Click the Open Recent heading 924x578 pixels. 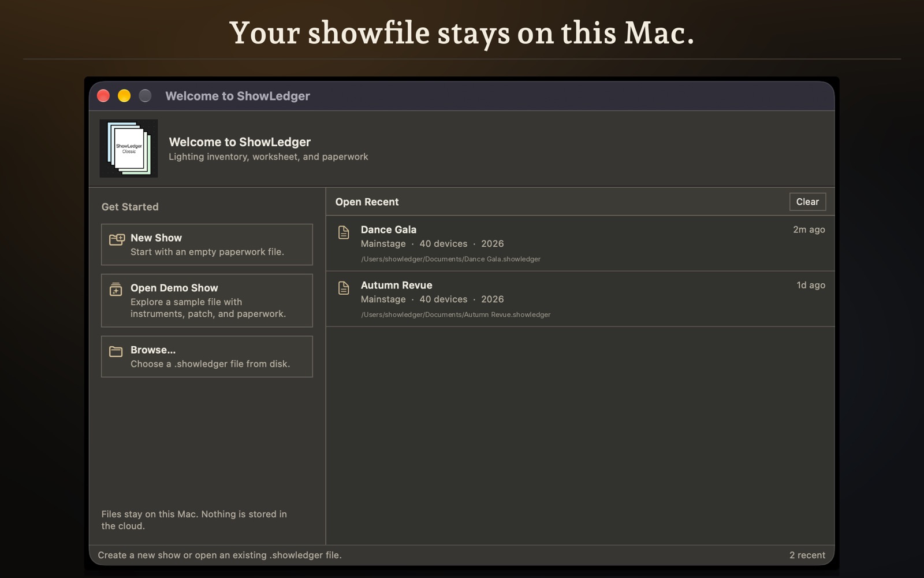(x=367, y=202)
